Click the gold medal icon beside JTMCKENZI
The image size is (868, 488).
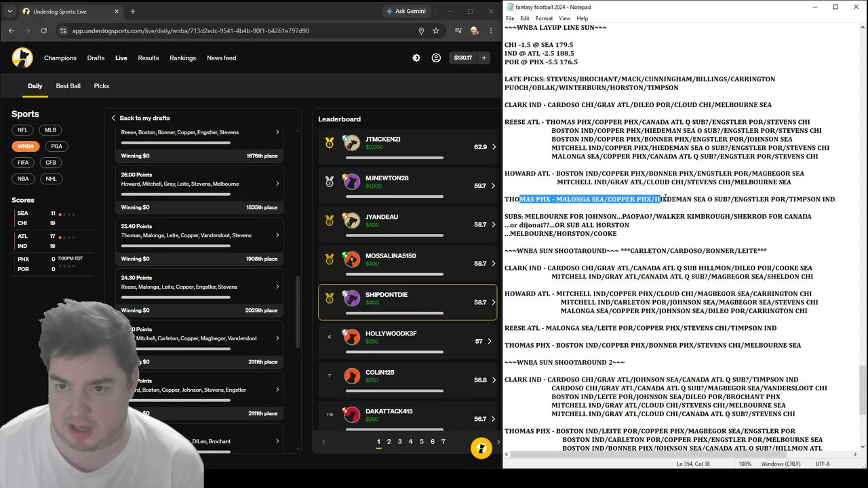330,143
